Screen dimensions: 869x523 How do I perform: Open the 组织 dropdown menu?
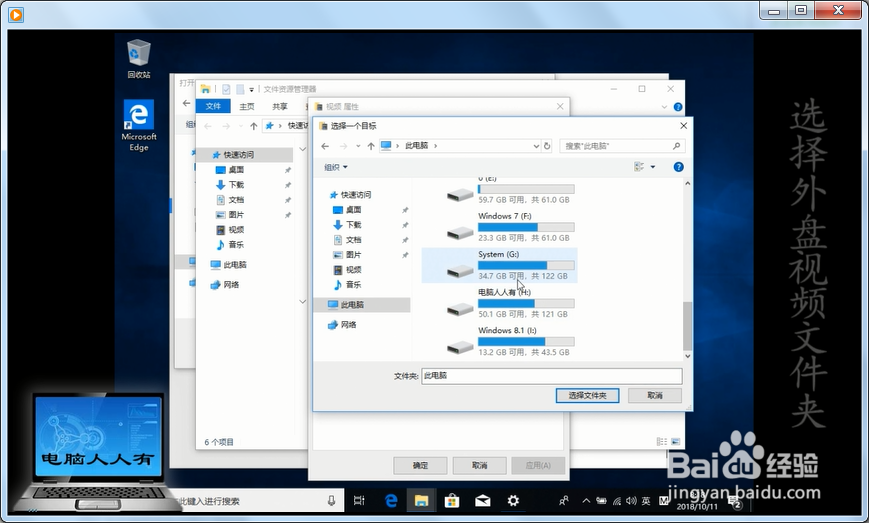point(336,167)
